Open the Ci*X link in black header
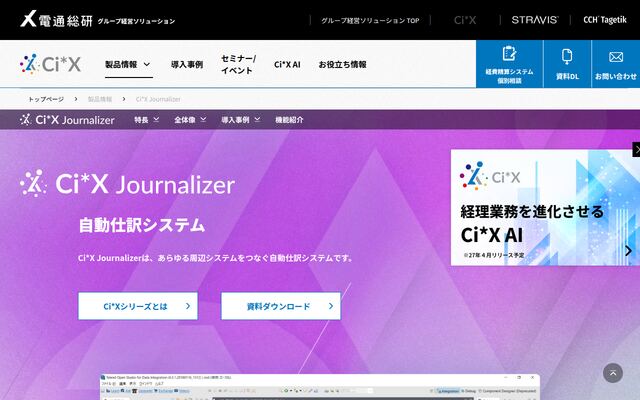Image resolution: width=640 pixels, height=400 pixels. (x=465, y=20)
